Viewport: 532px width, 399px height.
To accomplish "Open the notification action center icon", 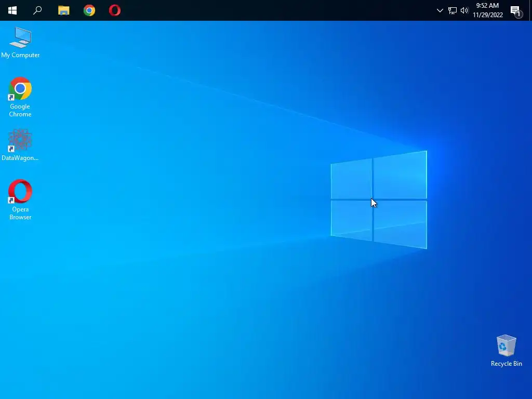I will pos(516,11).
